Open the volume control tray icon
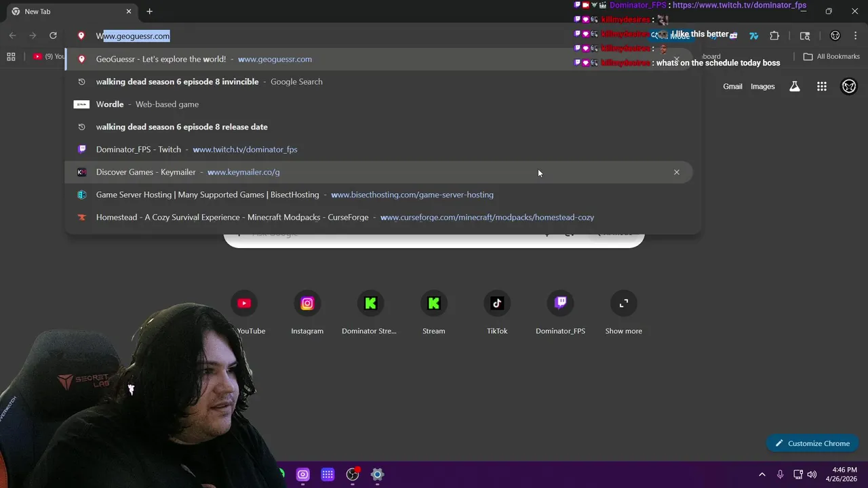Screen dimensions: 868x488 tap(812, 474)
